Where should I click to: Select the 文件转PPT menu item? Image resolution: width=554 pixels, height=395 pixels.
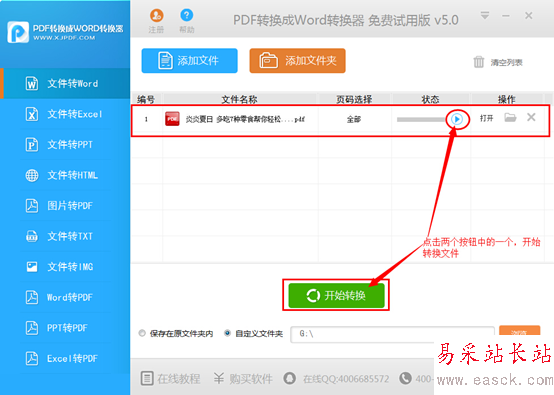tap(65, 145)
